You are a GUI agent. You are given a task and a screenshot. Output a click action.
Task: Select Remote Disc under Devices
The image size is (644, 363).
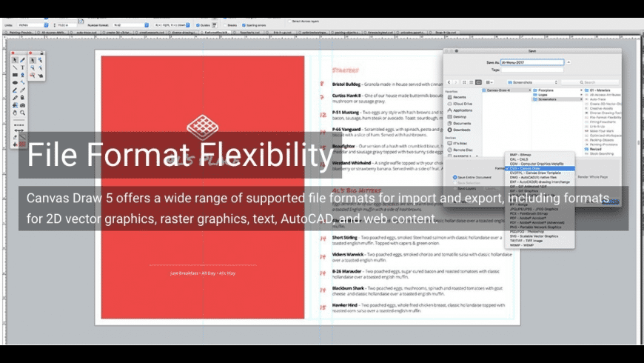point(460,150)
